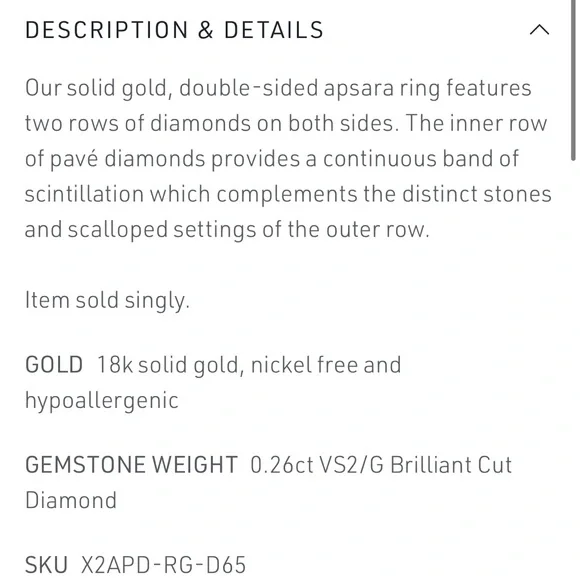Click the word 'hypoallergenic'

[x=102, y=401]
